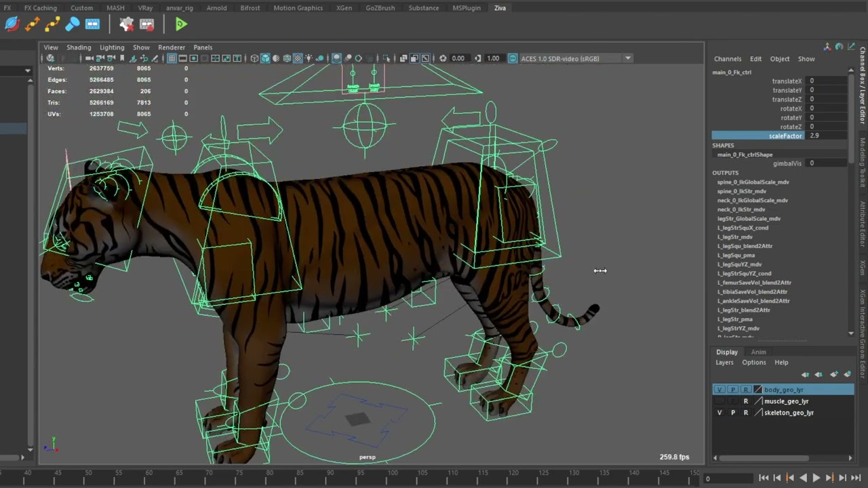Click the bookmark icon in viewport toolbar
The height and width of the screenshot is (488, 868).
tap(122, 58)
